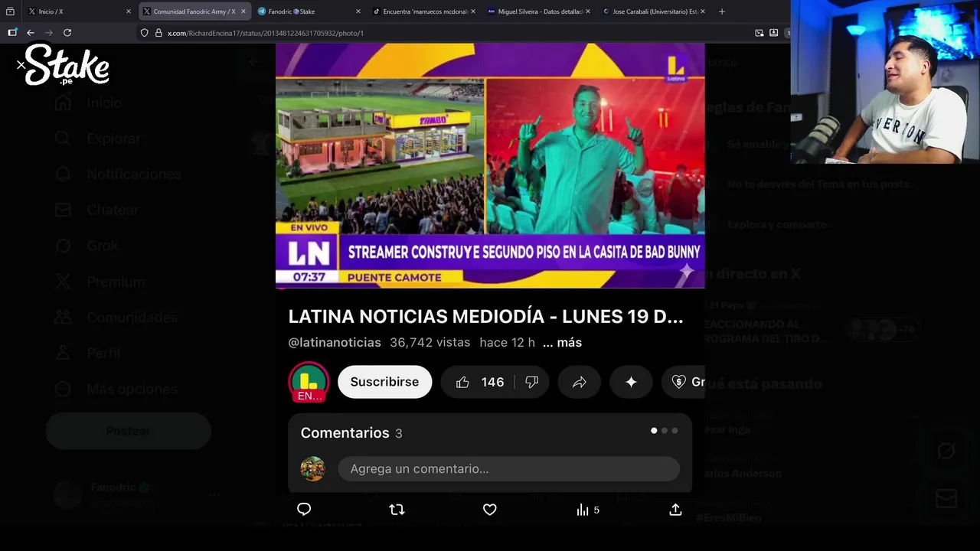980x551 pixels.
Task: Switch to the Inicio / X tab
Action: [79, 11]
